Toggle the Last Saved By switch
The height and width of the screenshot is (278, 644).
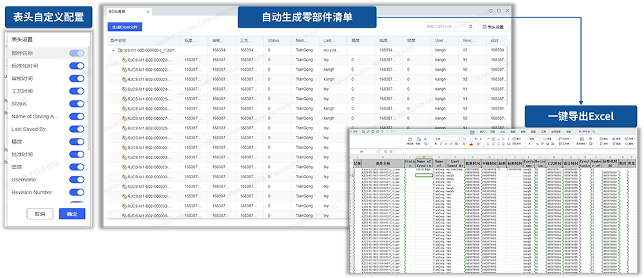point(77,129)
